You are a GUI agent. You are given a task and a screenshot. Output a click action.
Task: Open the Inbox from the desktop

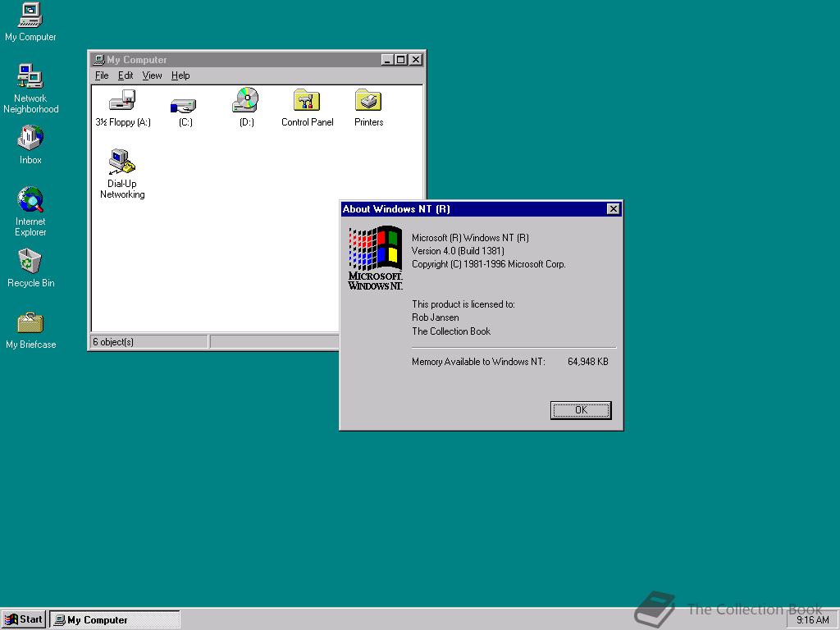pyautogui.click(x=30, y=139)
